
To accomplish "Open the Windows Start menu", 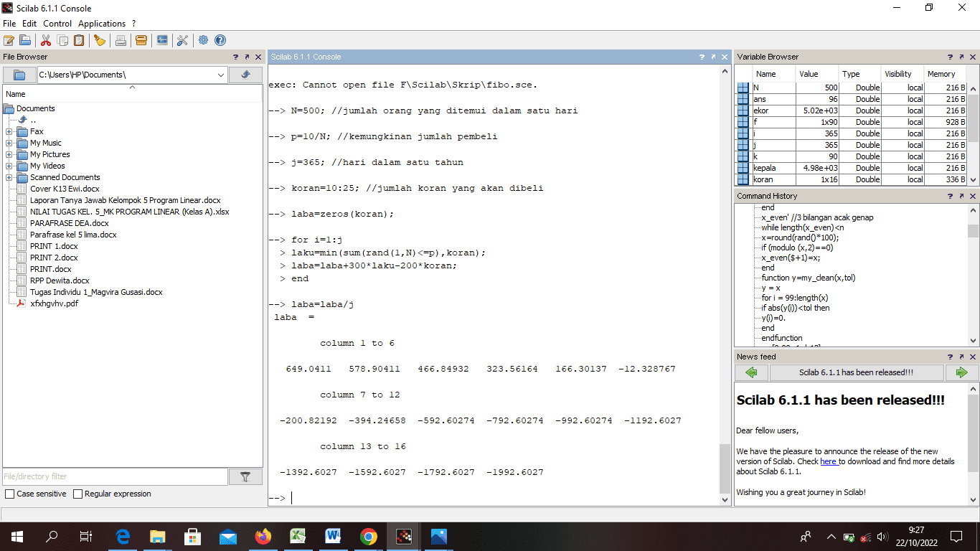I will (x=17, y=536).
